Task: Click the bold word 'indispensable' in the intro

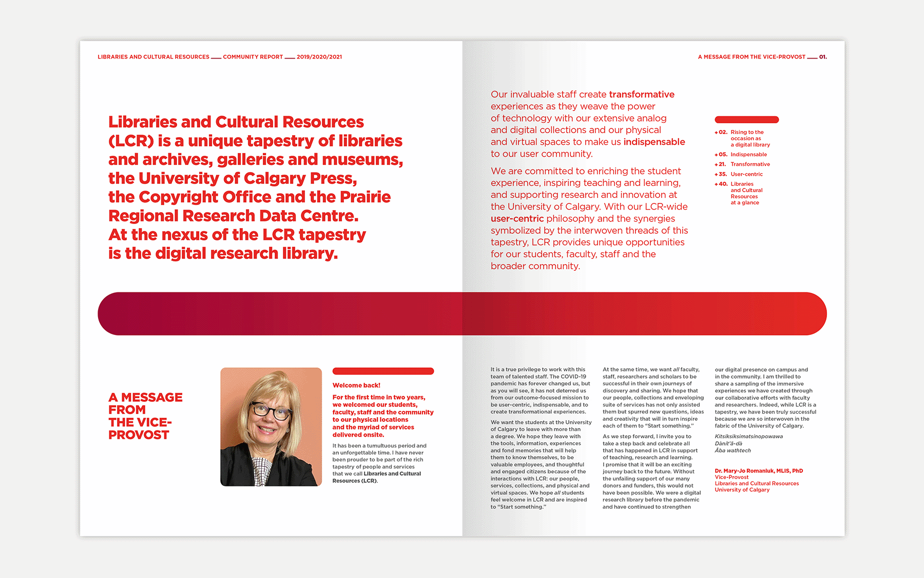Action: click(x=654, y=142)
